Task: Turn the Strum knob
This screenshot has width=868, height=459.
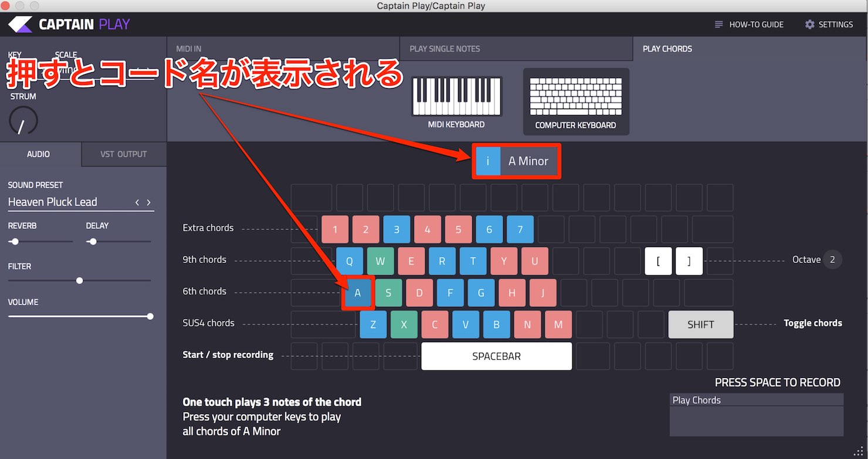Action: pyautogui.click(x=23, y=121)
